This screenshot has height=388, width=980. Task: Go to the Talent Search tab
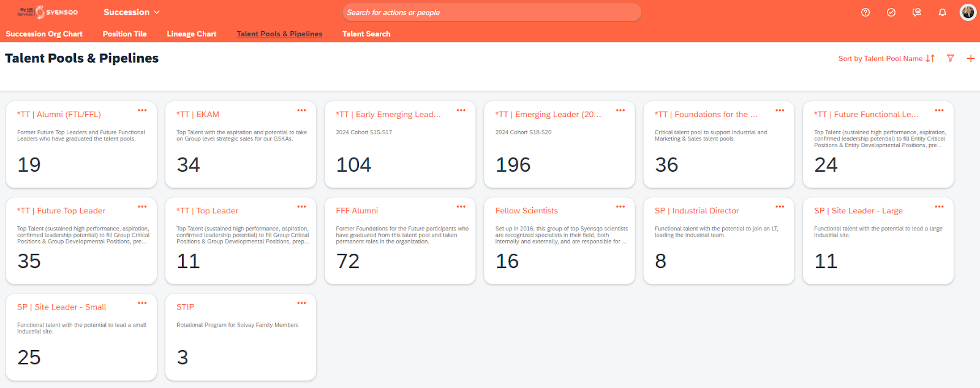click(366, 34)
